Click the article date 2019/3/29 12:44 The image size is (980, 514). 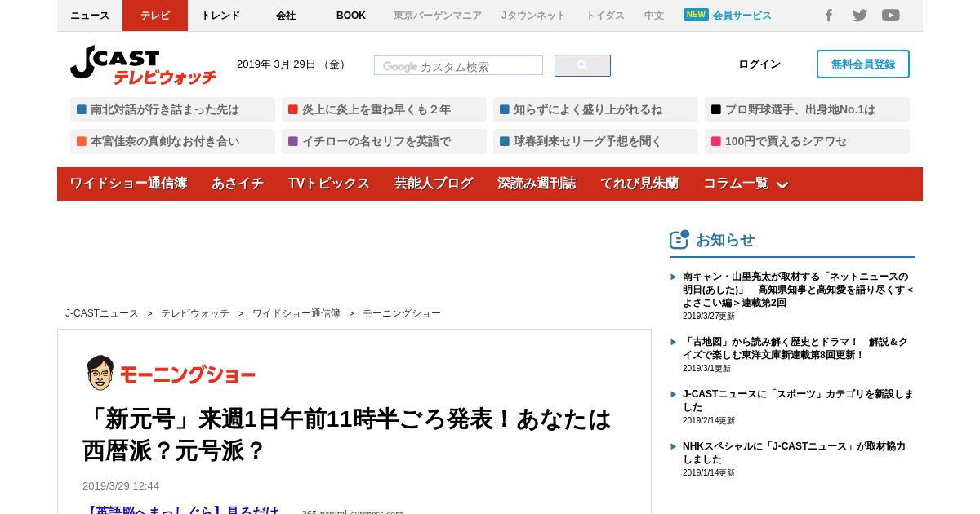(x=121, y=485)
